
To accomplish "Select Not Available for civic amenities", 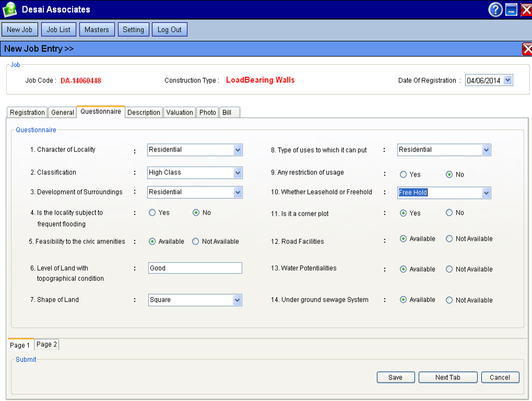I will coord(195,242).
